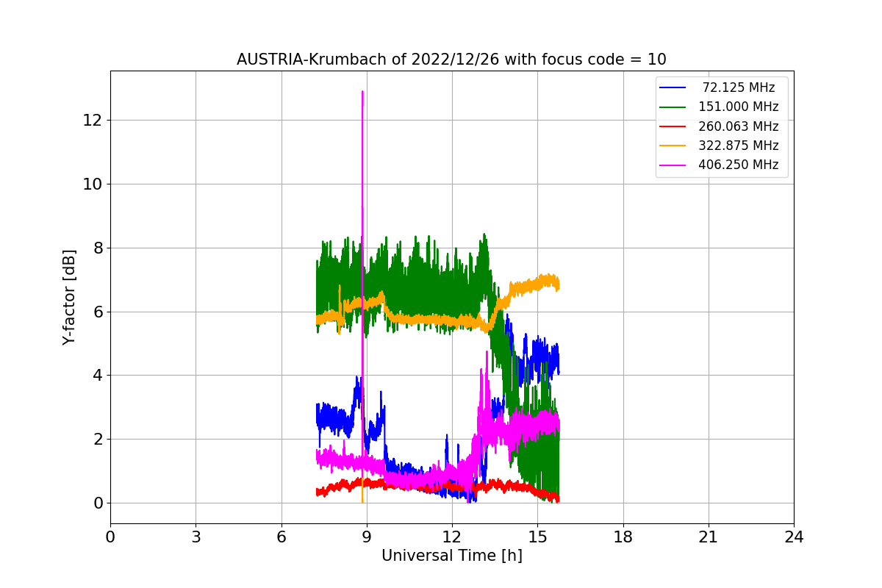Click the y-axis tick label '2'
This screenshot has height=588, width=882.
[x=98, y=440]
